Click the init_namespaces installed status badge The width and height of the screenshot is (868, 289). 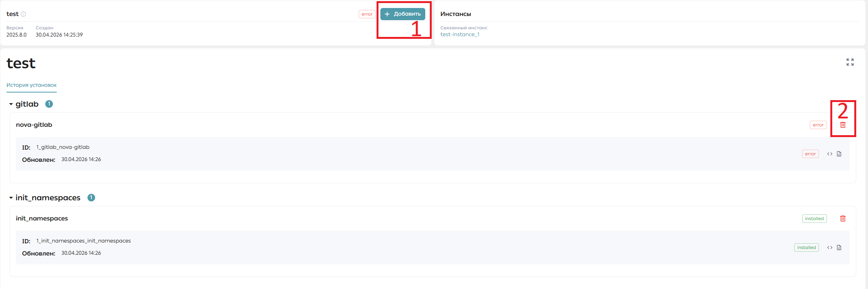tap(814, 219)
